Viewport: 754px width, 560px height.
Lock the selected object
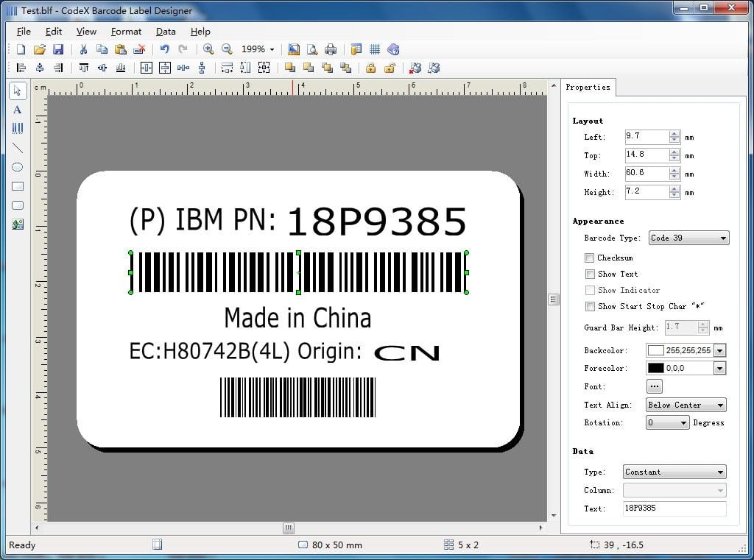[370, 68]
